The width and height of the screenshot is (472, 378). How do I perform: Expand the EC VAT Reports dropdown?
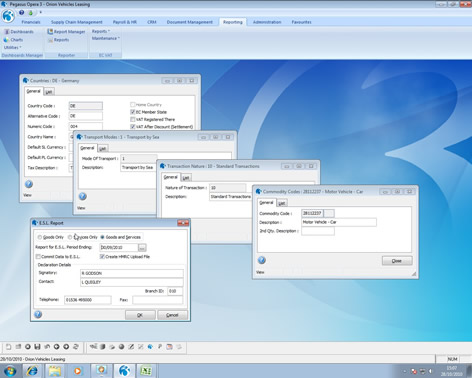pyautogui.click(x=101, y=31)
